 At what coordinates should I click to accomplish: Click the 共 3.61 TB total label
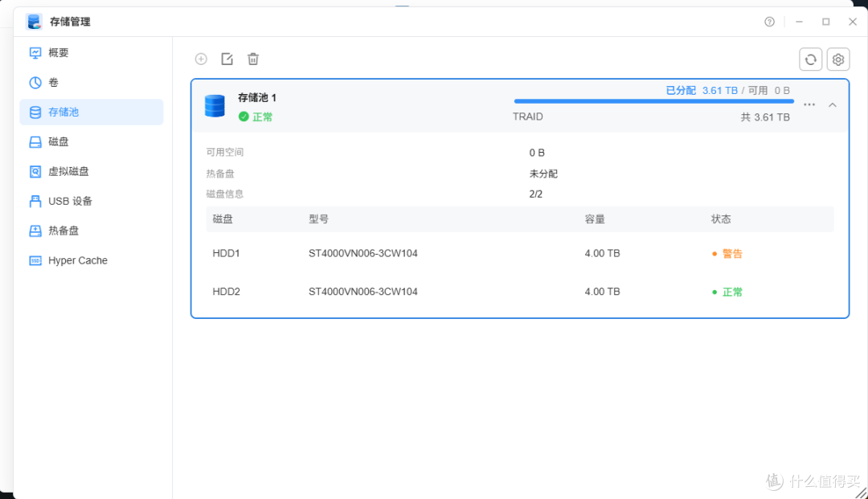coord(765,117)
